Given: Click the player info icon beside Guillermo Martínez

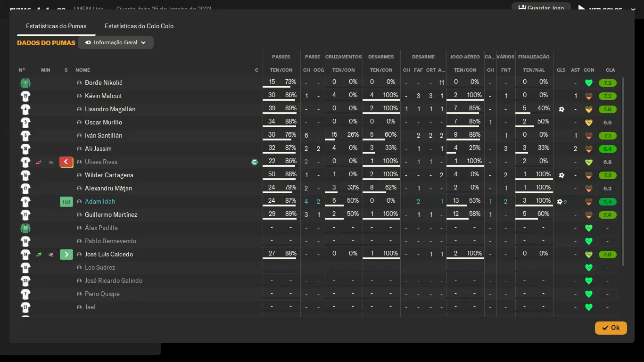Looking at the screenshot, I should 79,215.
